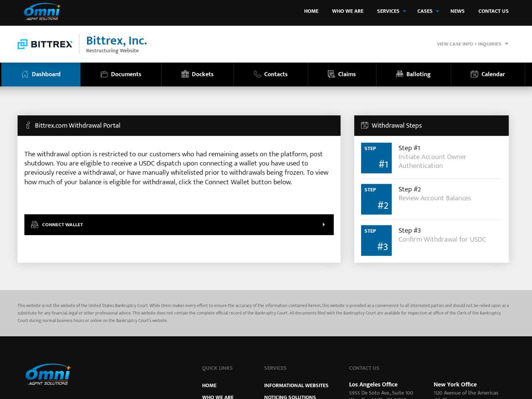Open the WHO WE ARE menu item
Image resolution: width=532 pixels, height=399 pixels.
tap(347, 11)
